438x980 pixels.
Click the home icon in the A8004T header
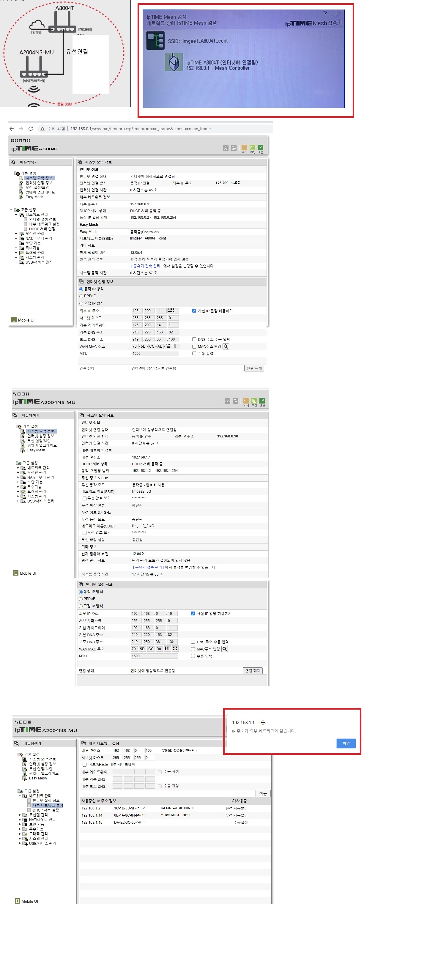click(x=226, y=148)
